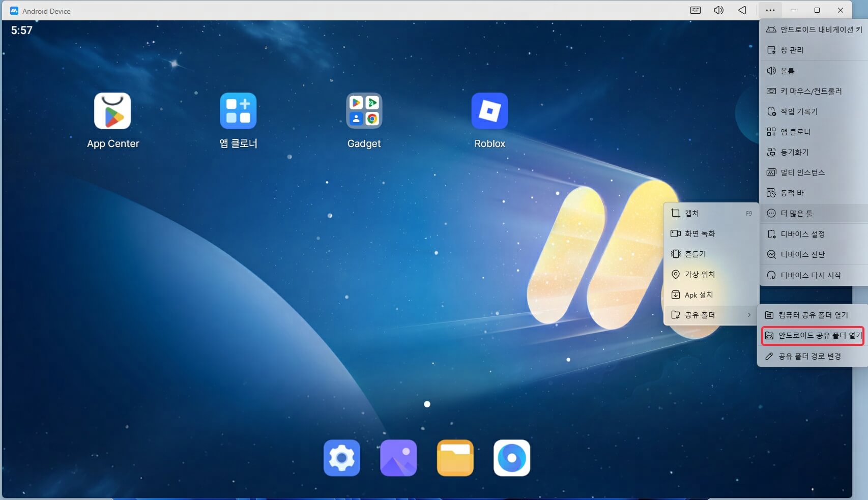Image resolution: width=868 pixels, height=500 pixels.
Task: Click 안드로이드 공유 폴더 열기
Action: click(813, 336)
